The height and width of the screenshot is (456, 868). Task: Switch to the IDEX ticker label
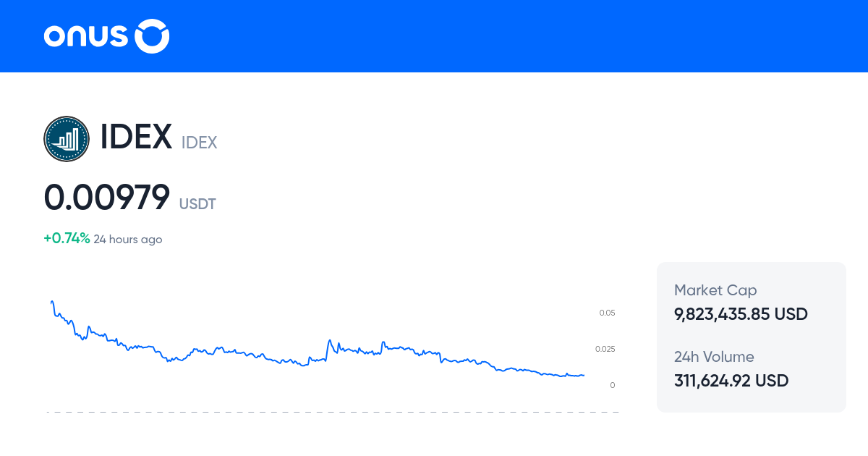(x=199, y=143)
